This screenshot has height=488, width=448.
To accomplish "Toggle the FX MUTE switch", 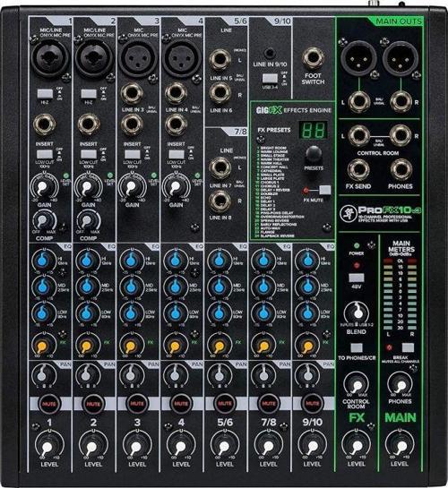I will 325,190.
